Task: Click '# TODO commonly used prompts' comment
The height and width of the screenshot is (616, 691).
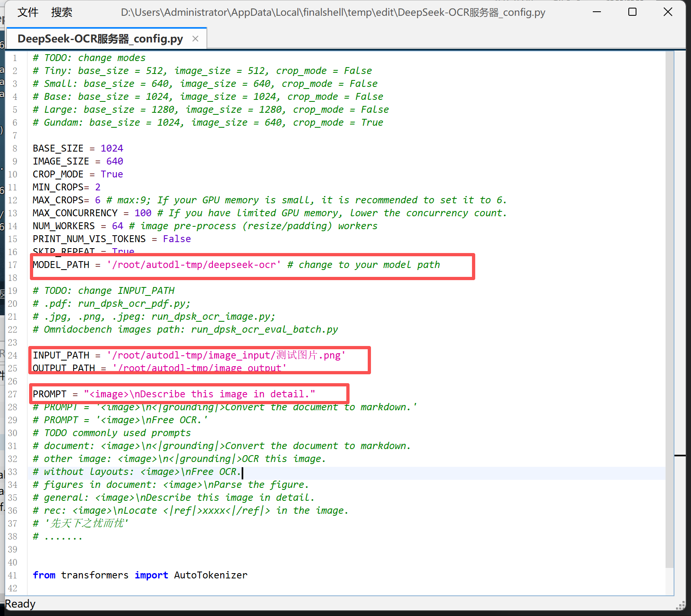Action: point(112,433)
